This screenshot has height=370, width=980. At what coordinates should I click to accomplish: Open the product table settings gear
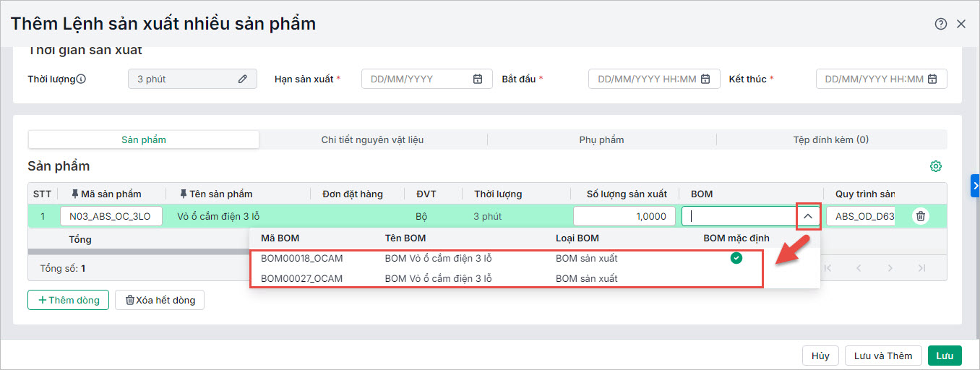pos(936,166)
